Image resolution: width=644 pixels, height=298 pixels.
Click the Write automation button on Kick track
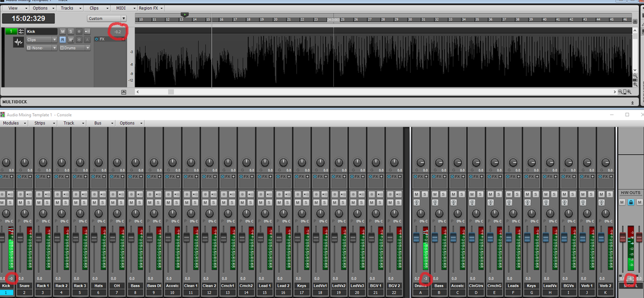70,39
